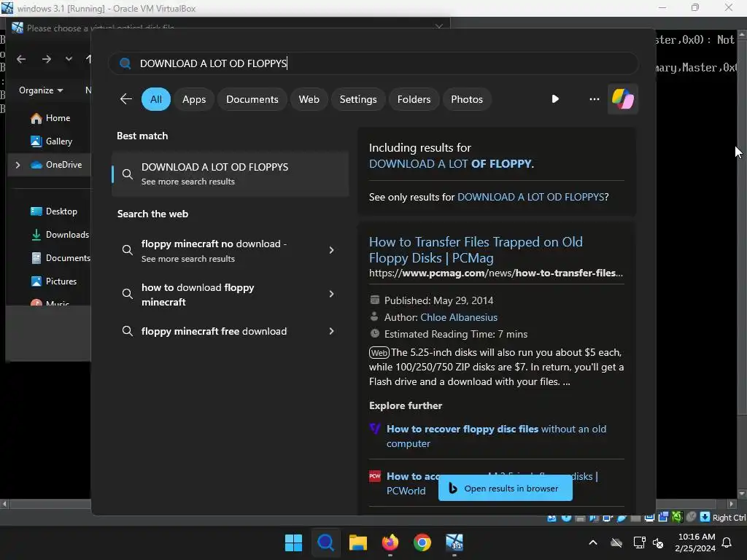Switch to Apps filter tab
747x560 pixels.
tap(194, 99)
